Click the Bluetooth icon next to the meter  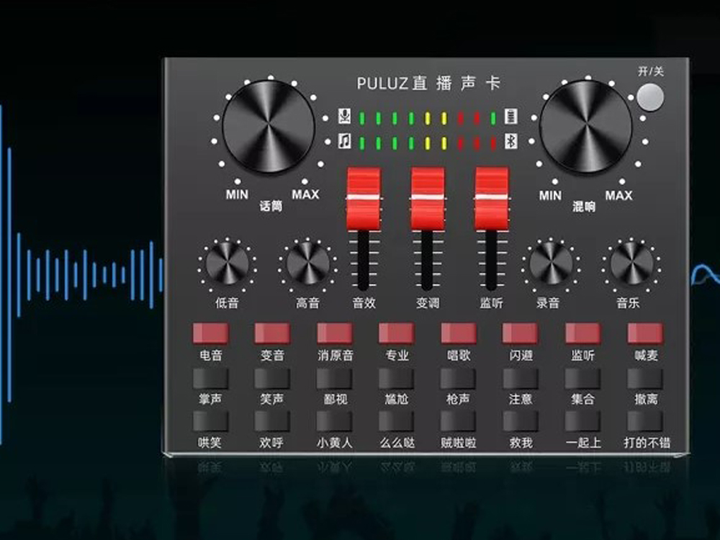click(x=511, y=141)
